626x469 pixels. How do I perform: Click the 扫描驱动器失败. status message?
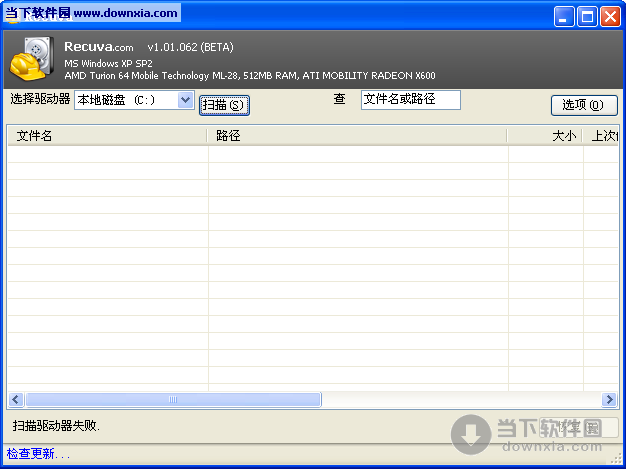(56, 426)
